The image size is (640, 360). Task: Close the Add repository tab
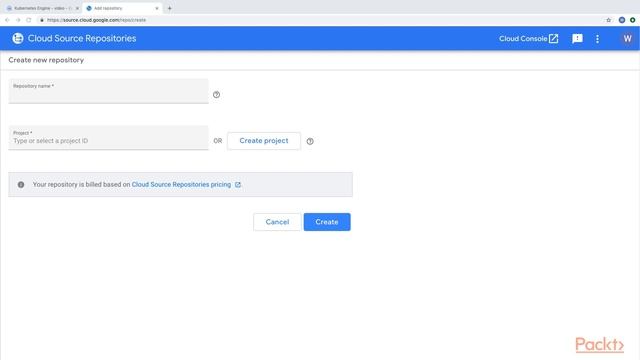pyautogui.click(x=157, y=8)
